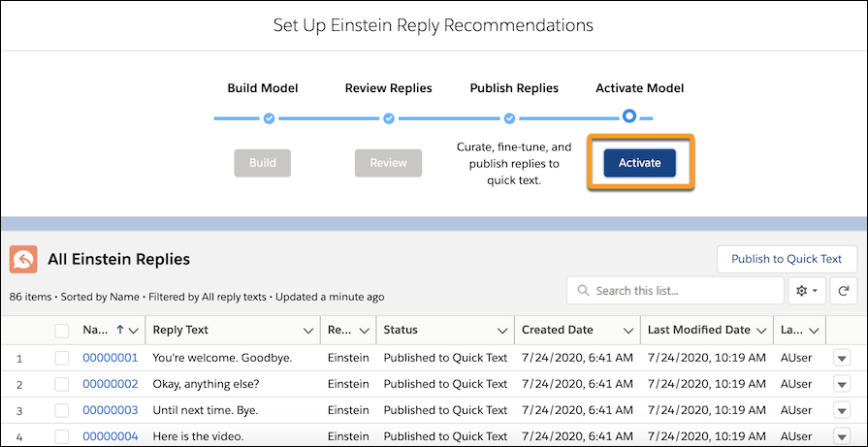
Task: Click Last Modified Date cell of row 00000003
Action: pos(707,410)
